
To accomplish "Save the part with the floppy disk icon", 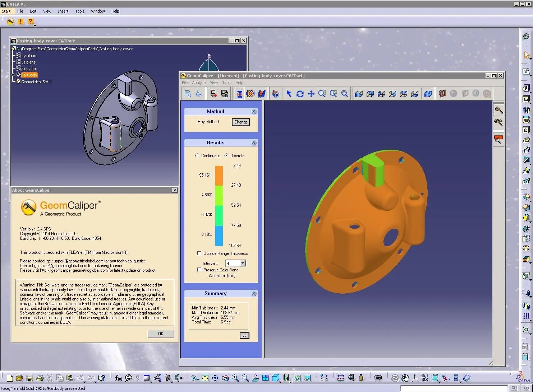I will point(30,378).
